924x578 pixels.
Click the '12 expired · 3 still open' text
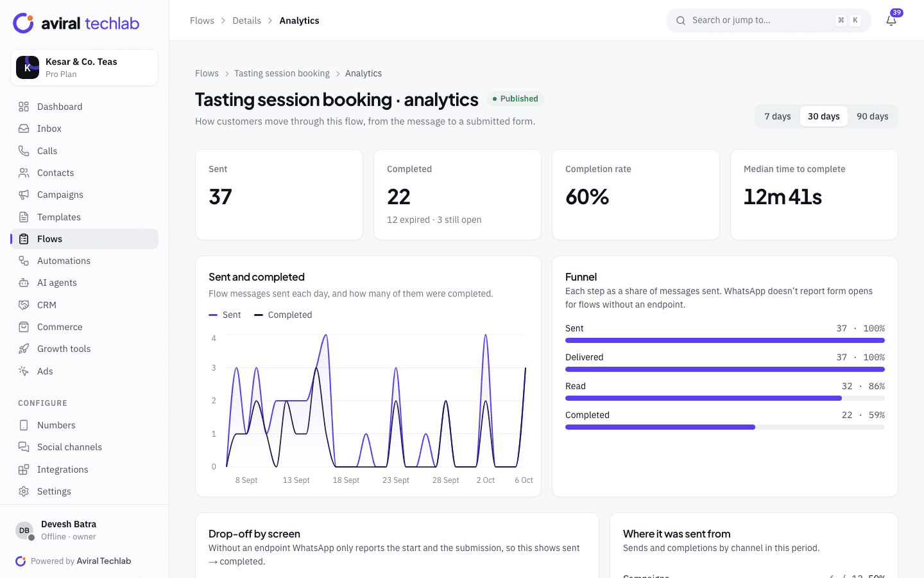(434, 220)
